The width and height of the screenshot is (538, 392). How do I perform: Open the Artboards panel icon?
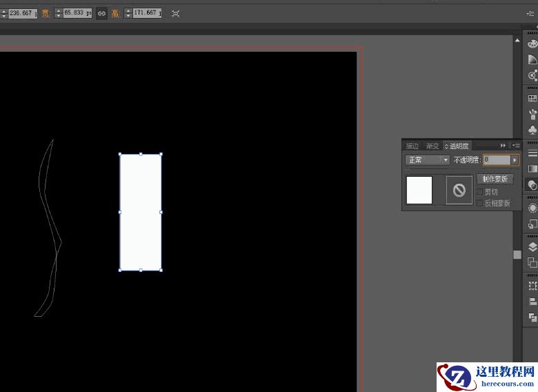click(x=532, y=262)
